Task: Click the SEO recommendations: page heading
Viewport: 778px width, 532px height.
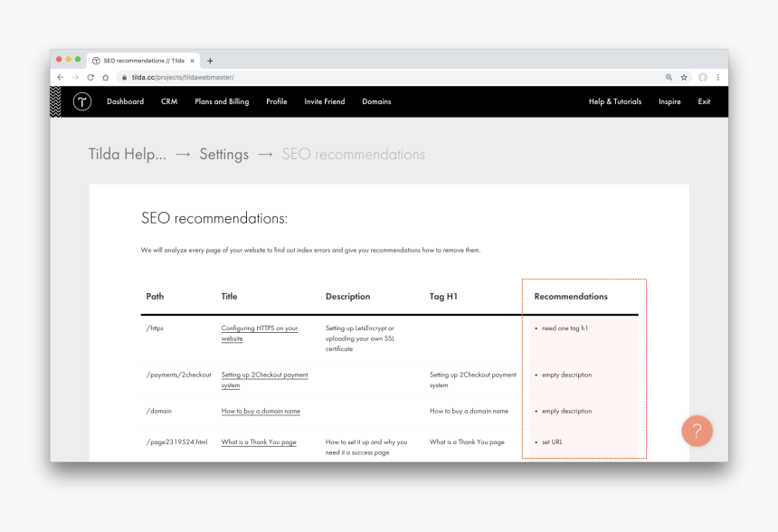Action: (214, 218)
